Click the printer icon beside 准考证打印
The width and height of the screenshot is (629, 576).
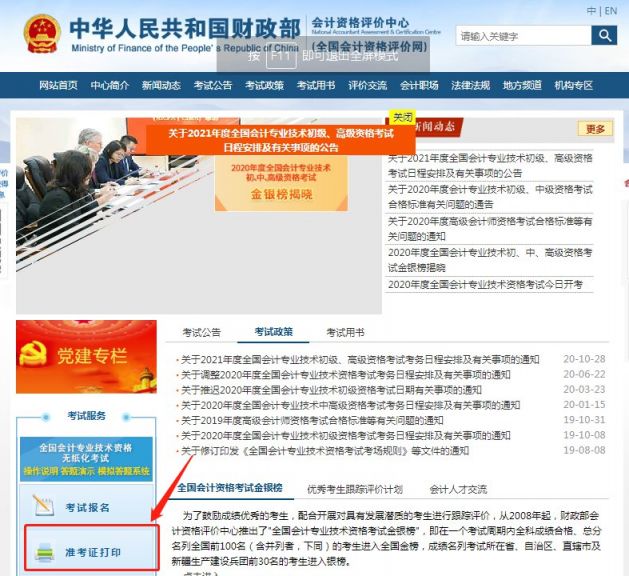(x=45, y=552)
